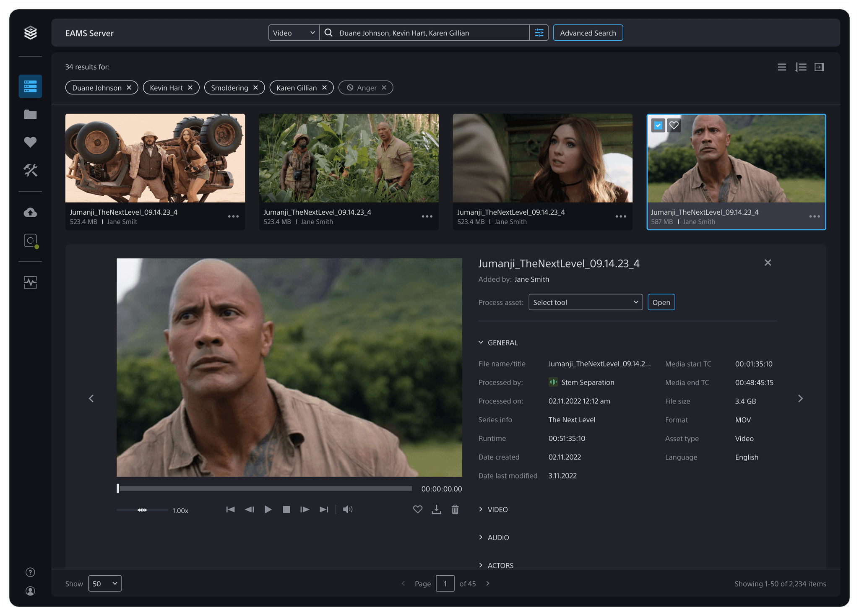Open the asset list view in sidebar

click(30, 86)
